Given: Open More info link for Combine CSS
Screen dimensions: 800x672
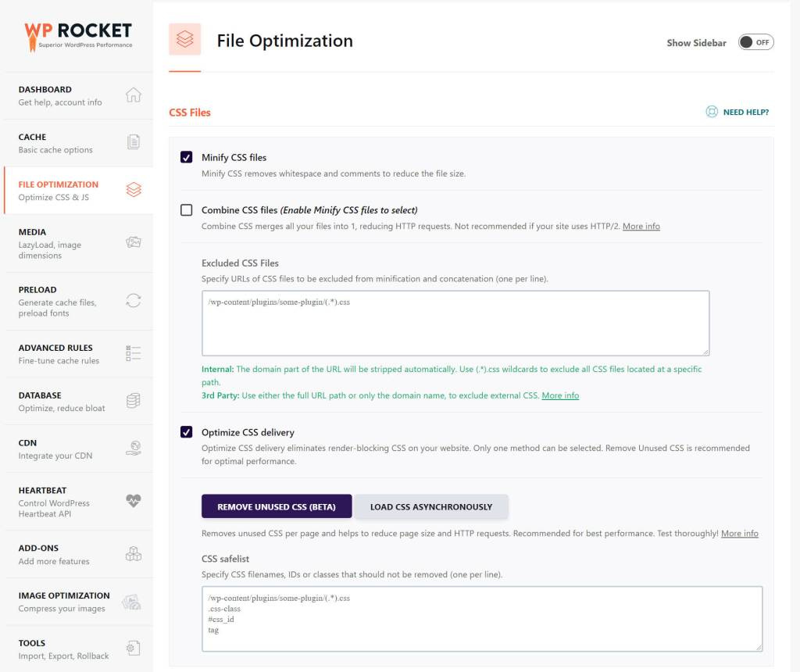Looking at the screenshot, I should coord(641,226).
